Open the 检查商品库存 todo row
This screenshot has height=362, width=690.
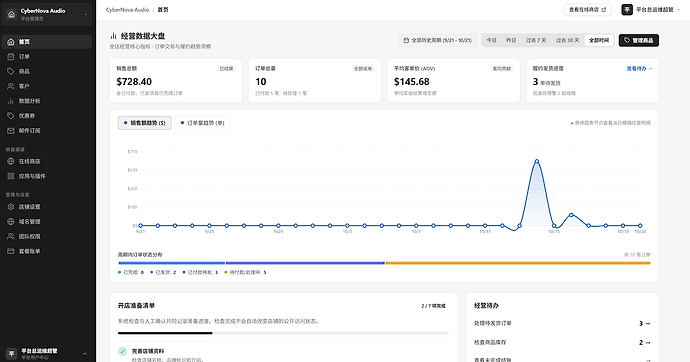point(562,342)
